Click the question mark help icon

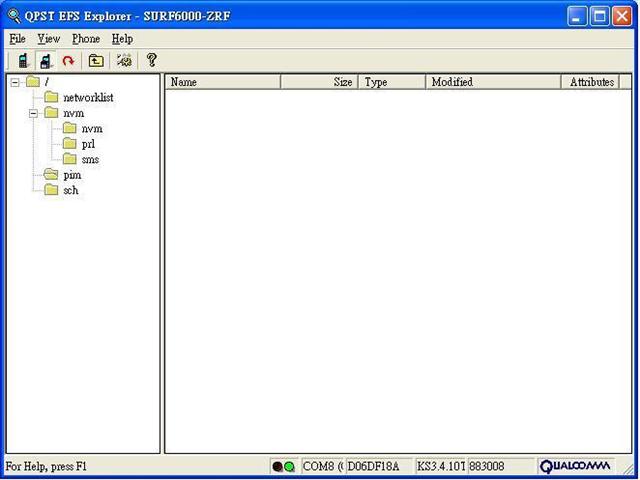(x=151, y=60)
